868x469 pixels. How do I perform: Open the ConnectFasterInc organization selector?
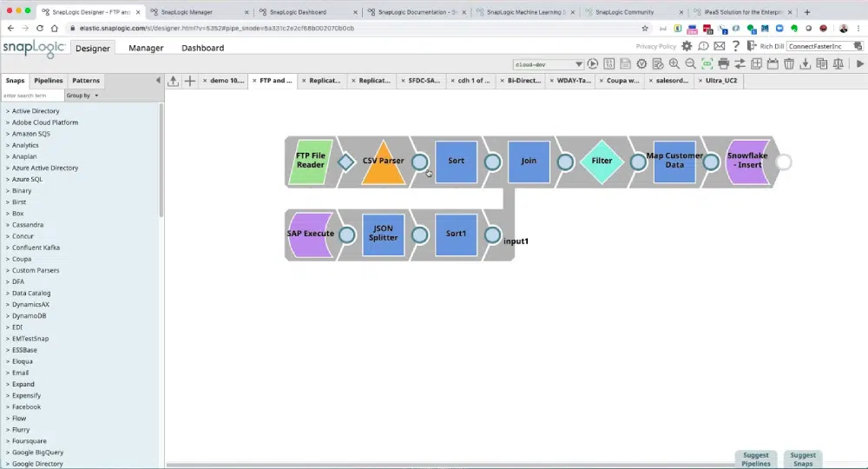tap(820, 46)
